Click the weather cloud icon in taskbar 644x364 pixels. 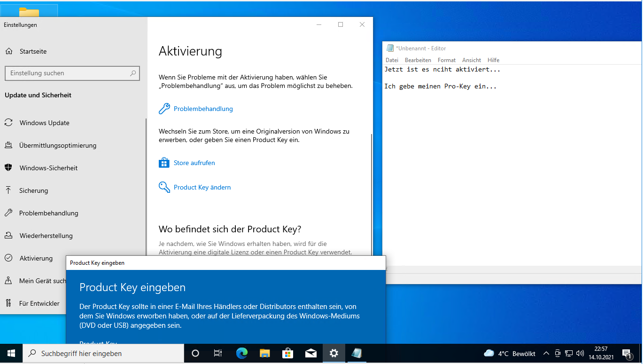pyautogui.click(x=489, y=353)
